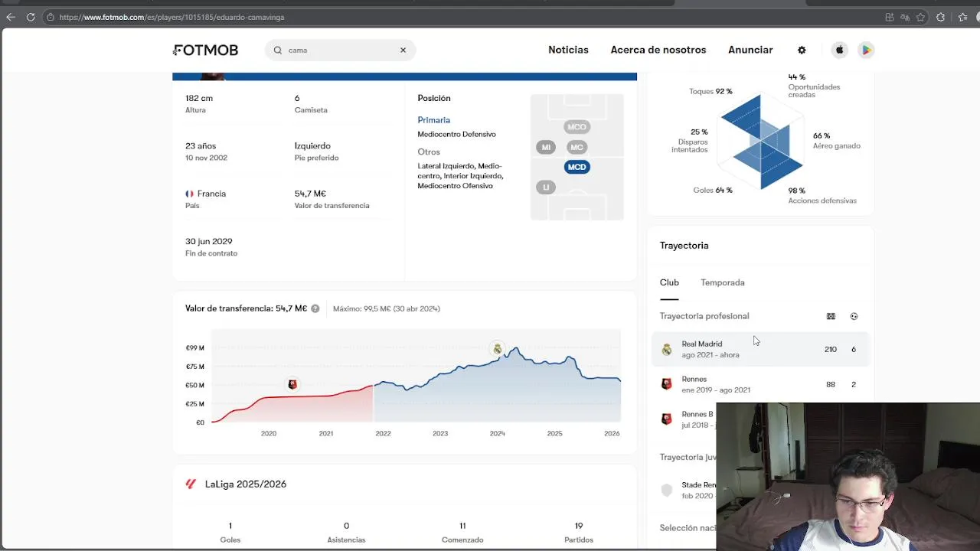Click the '182 cm' height value
The image size is (980, 551).
199,98
